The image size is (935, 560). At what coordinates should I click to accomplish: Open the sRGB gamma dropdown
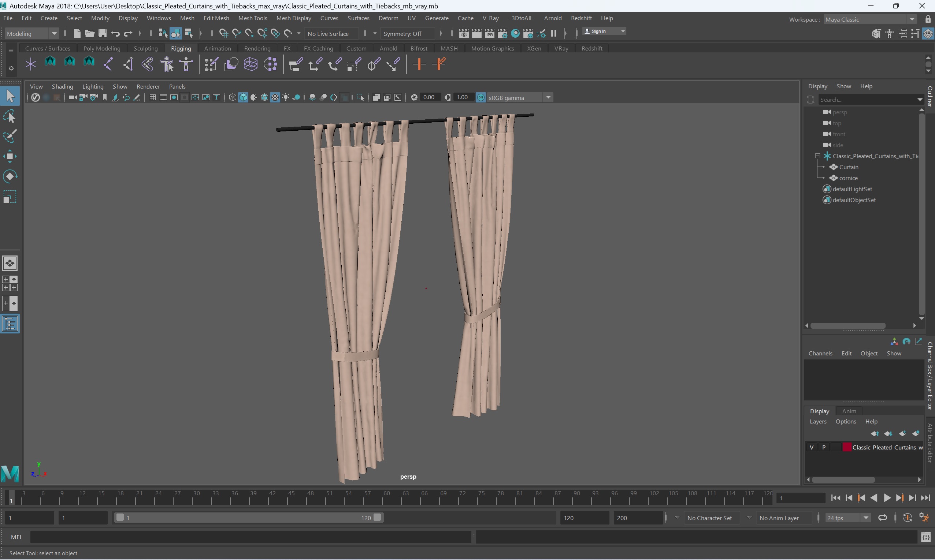(x=520, y=98)
